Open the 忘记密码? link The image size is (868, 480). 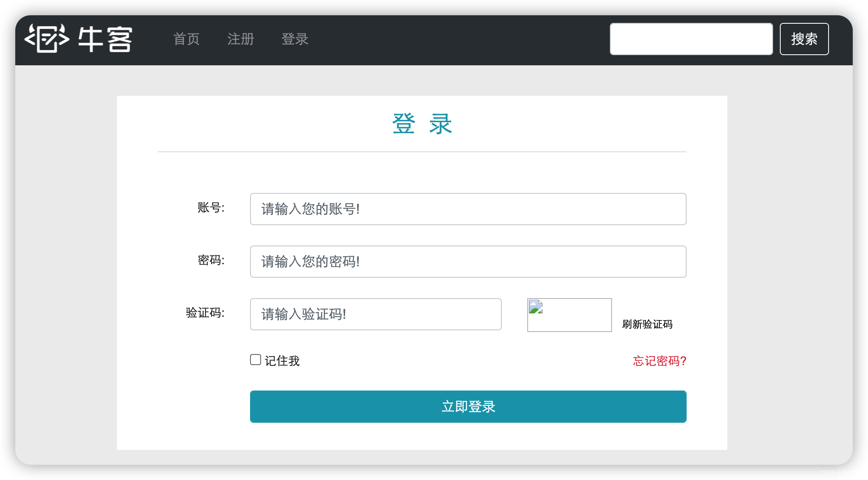point(659,361)
